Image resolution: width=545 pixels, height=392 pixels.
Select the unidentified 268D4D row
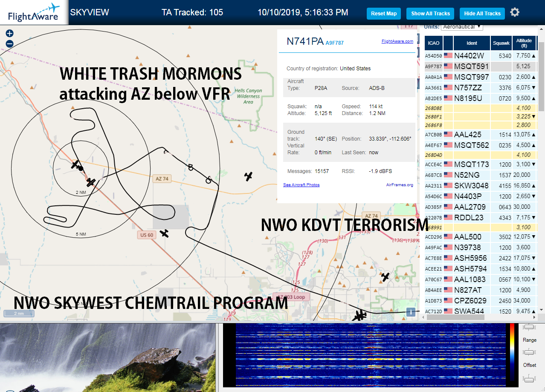(480, 155)
